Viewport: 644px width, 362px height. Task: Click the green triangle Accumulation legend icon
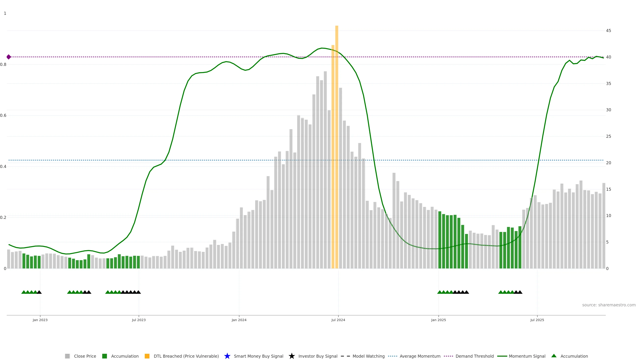554,356
